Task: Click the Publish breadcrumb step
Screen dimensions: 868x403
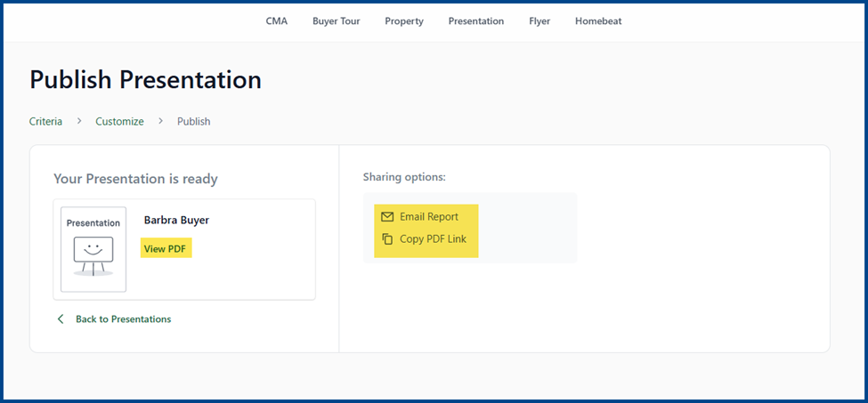Action: point(194,121)
